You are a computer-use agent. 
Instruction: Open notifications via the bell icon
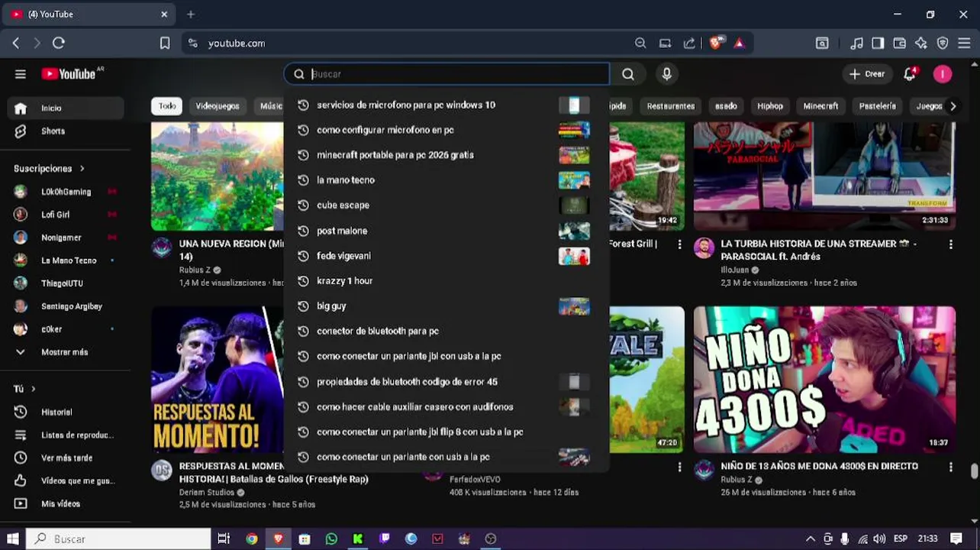pos(910,74)
